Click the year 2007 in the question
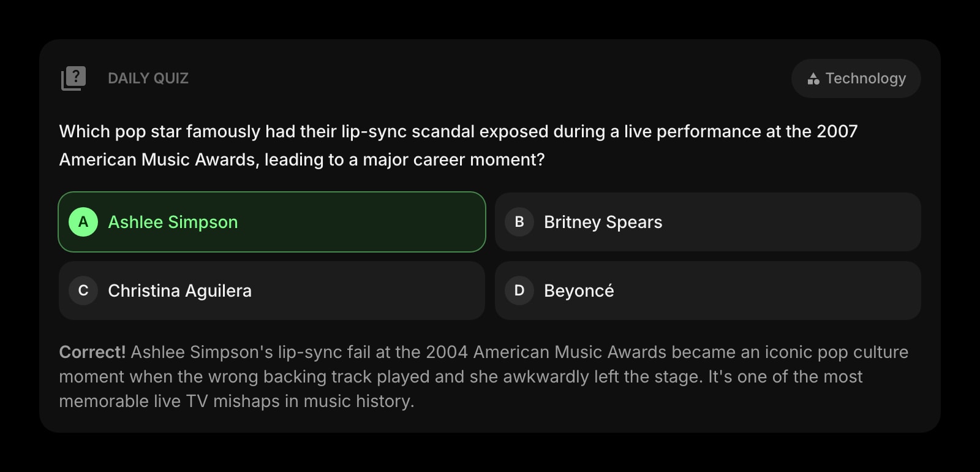The height and width of the screenshot is (472, 980). coord(837,131)
